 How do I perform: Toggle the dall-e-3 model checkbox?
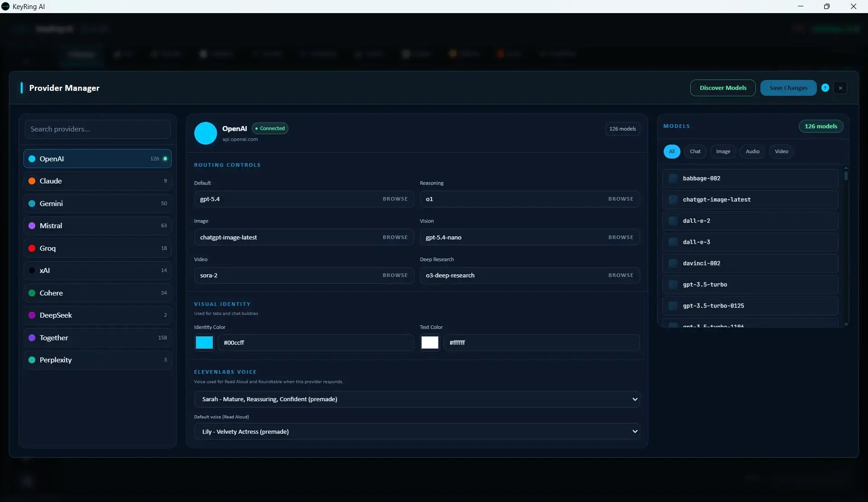pyautogui.click(x=673, y=242)
